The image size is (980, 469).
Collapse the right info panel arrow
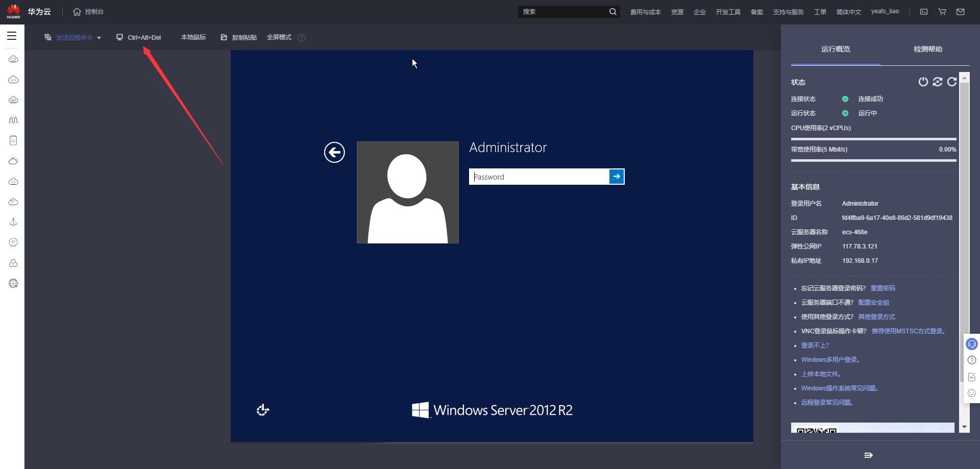(868, 455)
